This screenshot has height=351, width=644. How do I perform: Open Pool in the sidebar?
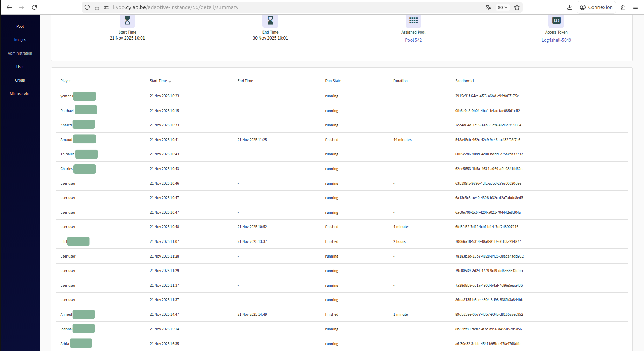[x=20, y=26]
